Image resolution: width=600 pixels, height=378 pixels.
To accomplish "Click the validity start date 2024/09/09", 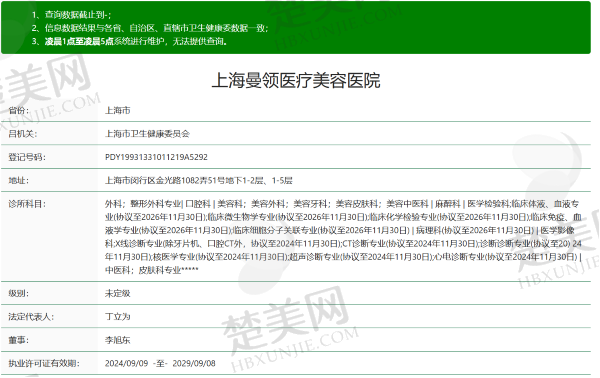I will [127, 363].
